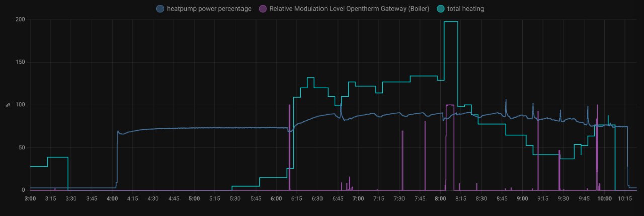This screenshot has width=644, height=216.
Task: Toggle heatpump power percentage legend circle
Action: [x=160, y=9]
